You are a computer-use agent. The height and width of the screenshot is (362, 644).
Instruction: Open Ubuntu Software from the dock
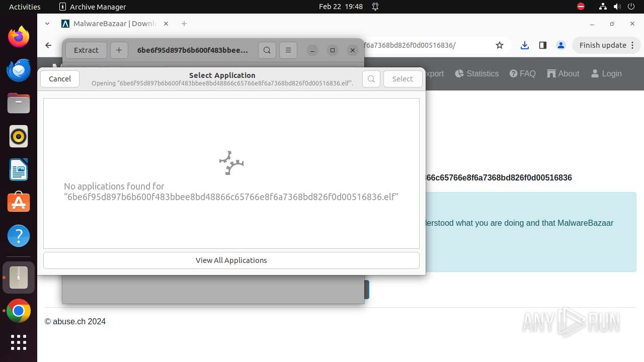[19, 203]
